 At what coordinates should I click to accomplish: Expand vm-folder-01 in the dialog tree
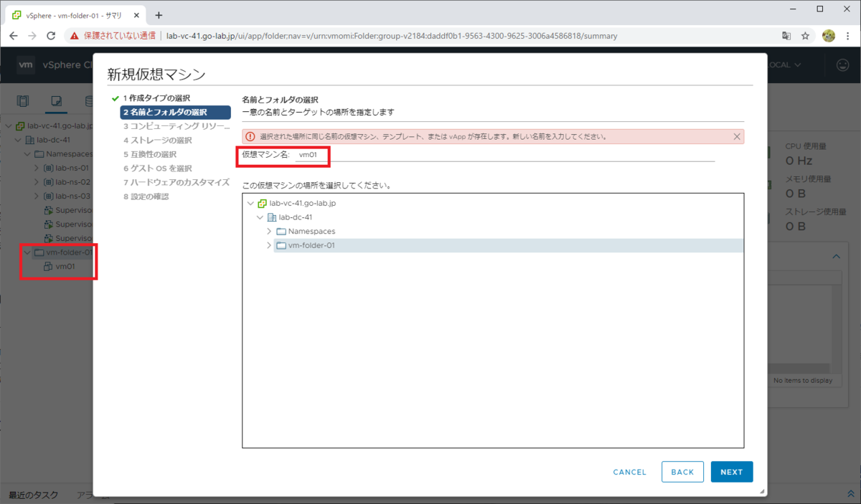(x=270, y=245)
